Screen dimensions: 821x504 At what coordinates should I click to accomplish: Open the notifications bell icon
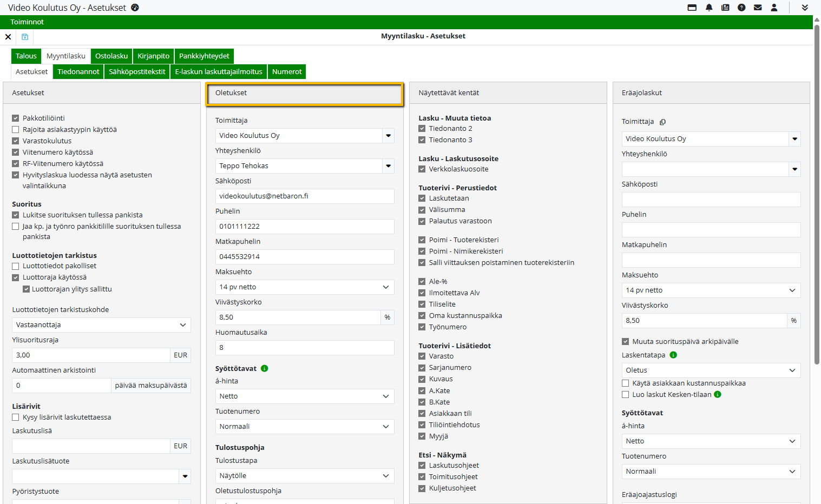709,8
